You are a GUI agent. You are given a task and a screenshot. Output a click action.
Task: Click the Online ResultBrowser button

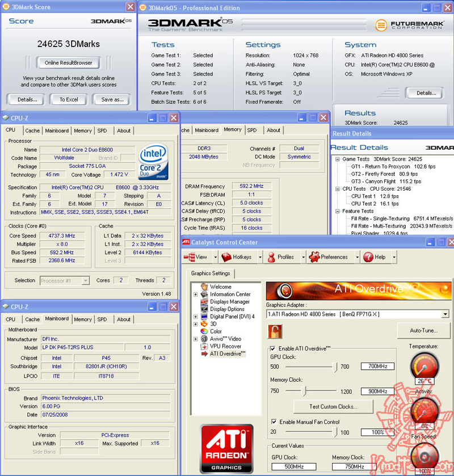[68, 63]
